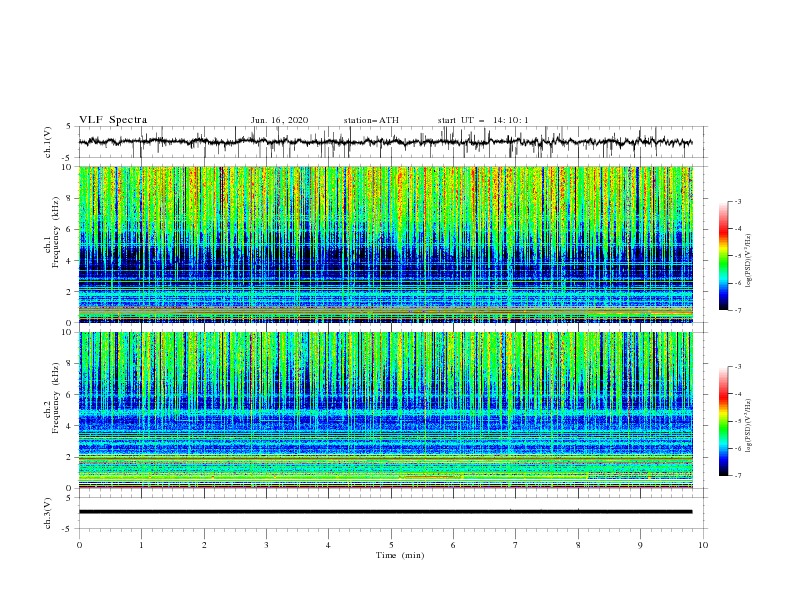Click inside the ch.2 spectrogram panel
The image size is (792, 612).
pyautogui.click(x=385, y=410)
